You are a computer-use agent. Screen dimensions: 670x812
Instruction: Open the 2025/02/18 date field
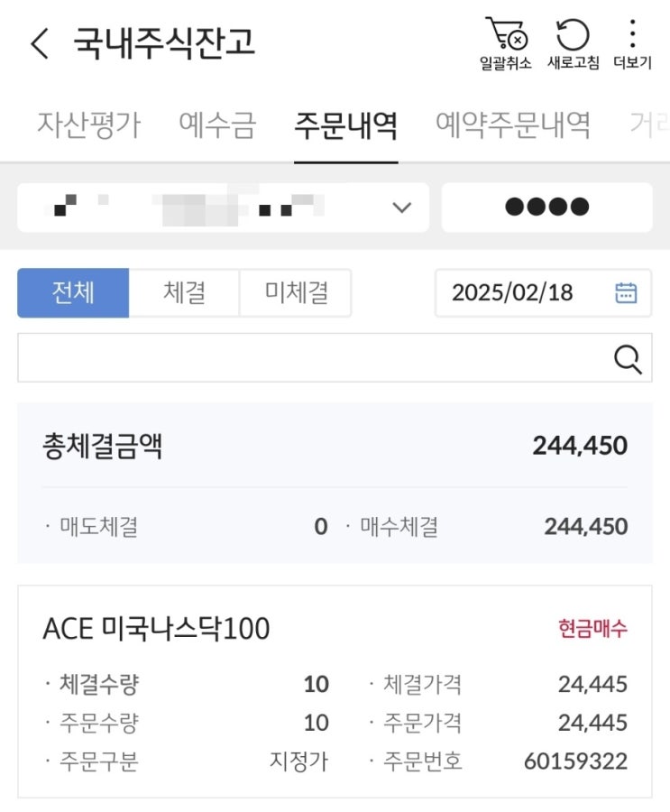pyautogui.click(x=512, y=293)
